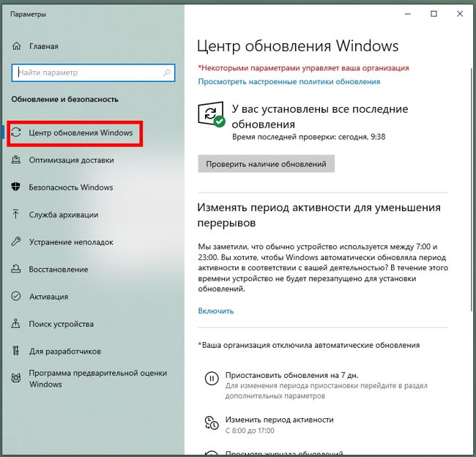The image size is (476, 457).
Task: Open Оптимизация доставки section
Action: click(x=71, y=160)
